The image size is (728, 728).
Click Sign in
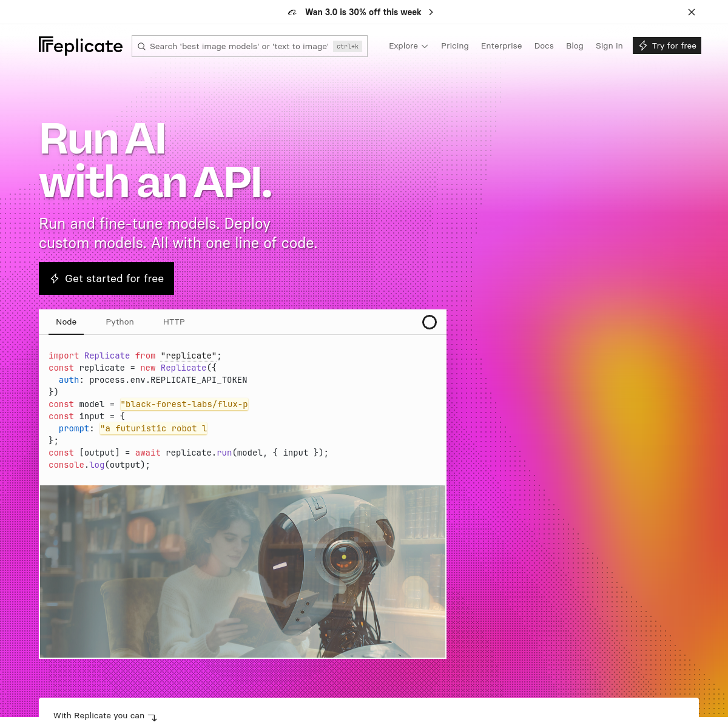point(609,46)
